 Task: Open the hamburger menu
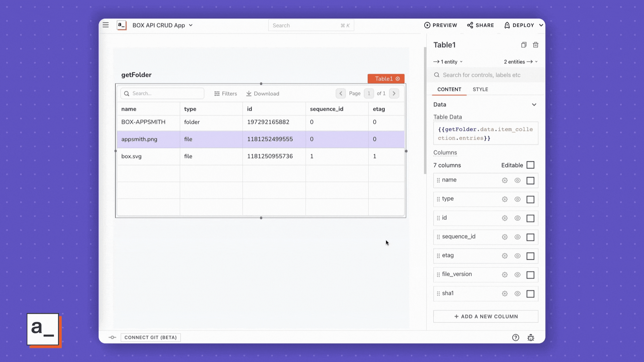tap(106, 25)
